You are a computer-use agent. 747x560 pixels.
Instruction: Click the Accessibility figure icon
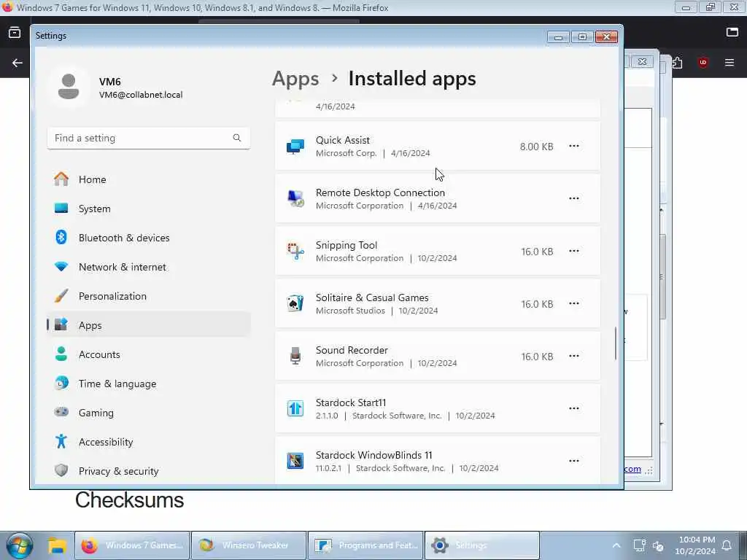61,441
